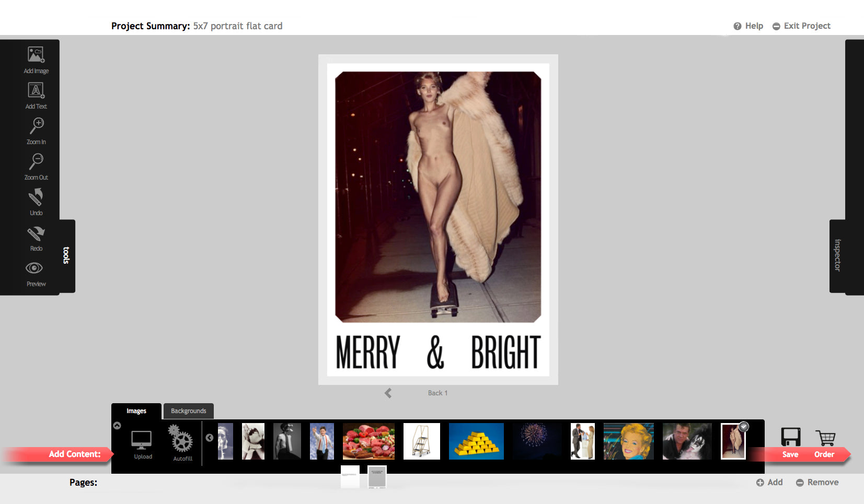Collapse the tools side panel tab
This screenshot has height=504, width=864.
67,255
